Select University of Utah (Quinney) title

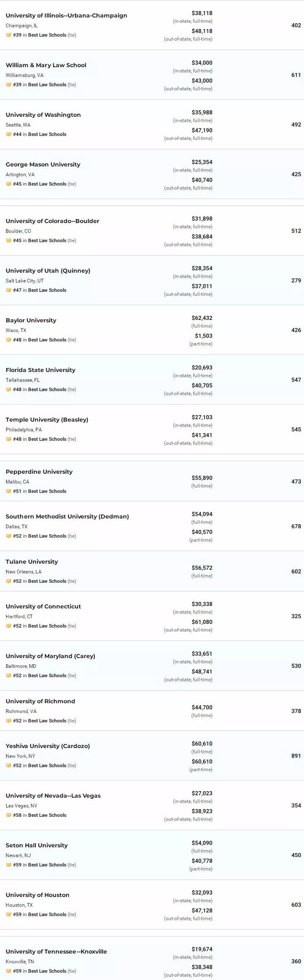click(48, 271)
